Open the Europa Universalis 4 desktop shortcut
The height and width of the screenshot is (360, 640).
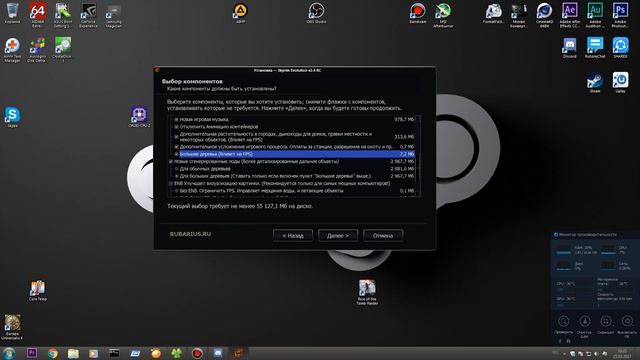click(x=12, y=327)
